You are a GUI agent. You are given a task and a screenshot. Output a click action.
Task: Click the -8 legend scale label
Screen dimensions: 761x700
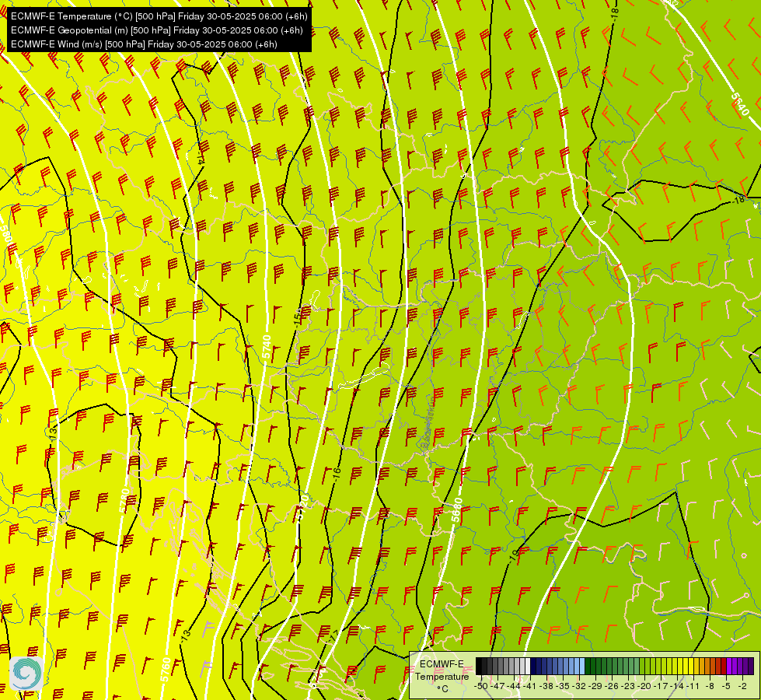[710, 686]
